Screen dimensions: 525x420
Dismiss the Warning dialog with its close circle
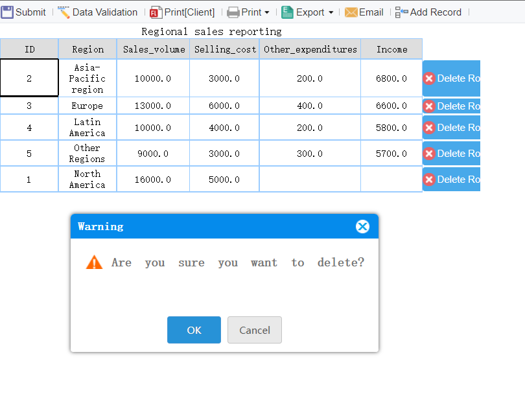(x=362, y=226)
